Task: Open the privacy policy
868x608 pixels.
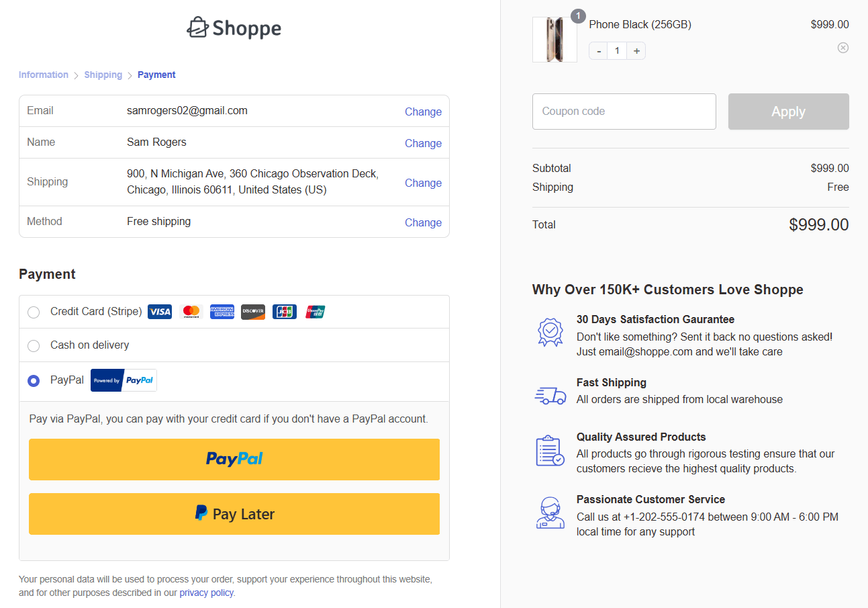Action: point(206,592)
